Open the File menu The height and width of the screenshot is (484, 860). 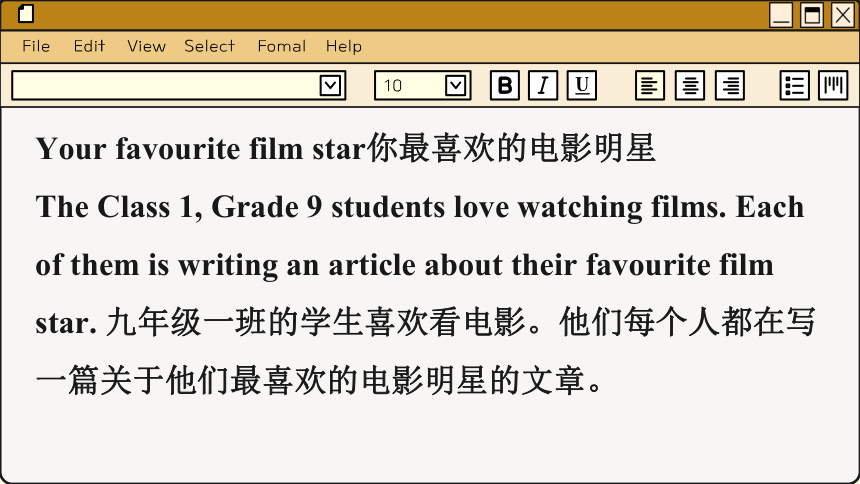point(36,46)
